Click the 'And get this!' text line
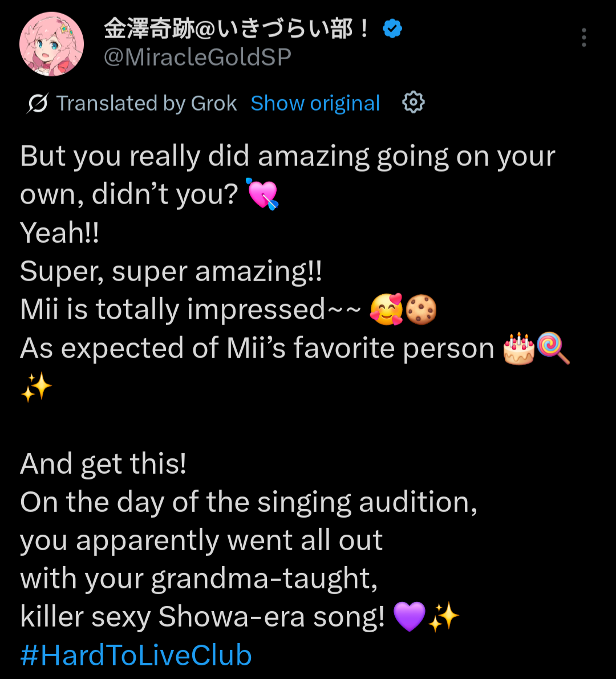Image resolution: width=616 pixels, height=679 pixels. coord(103,464)
